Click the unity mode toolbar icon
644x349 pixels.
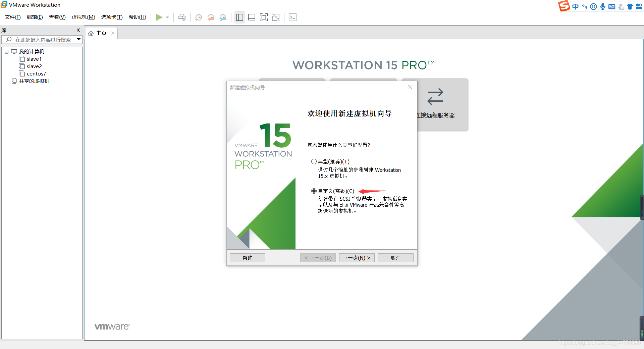click(x=276, y=17)
